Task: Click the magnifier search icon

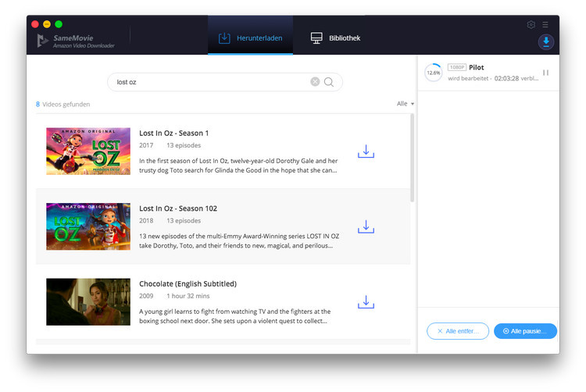Action: (329, 82)
